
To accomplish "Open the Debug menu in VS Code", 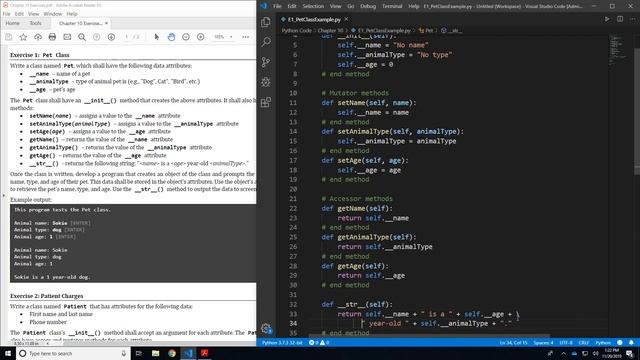I will 368,6.
